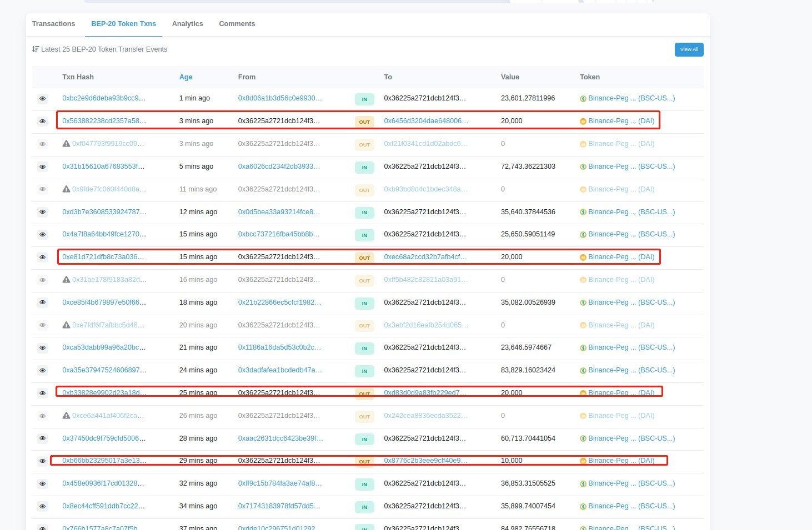
Task: Toggle the eye icon beside 0x37450dc9f759cfd5006
Action: tap(43, 438)
